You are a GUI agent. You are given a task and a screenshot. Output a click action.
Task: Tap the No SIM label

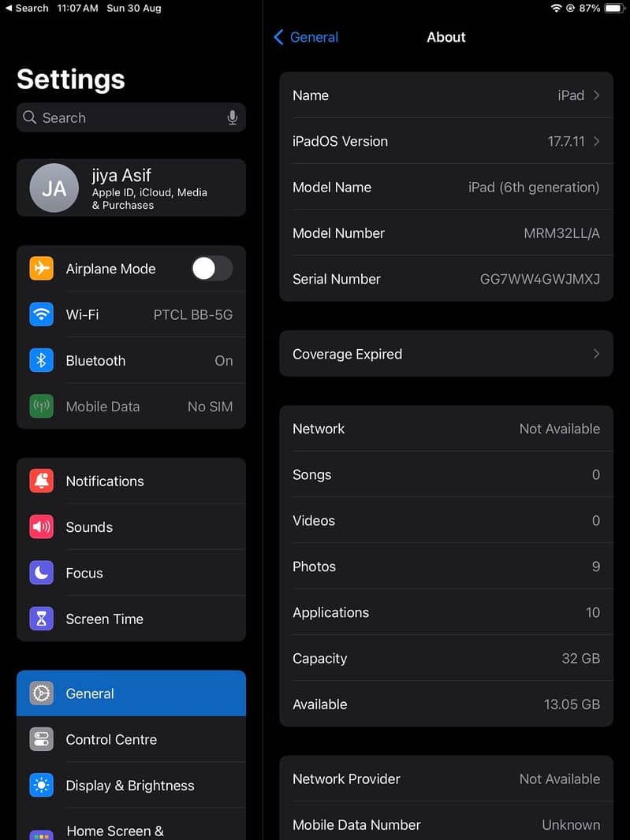click(x=211, y=407)
